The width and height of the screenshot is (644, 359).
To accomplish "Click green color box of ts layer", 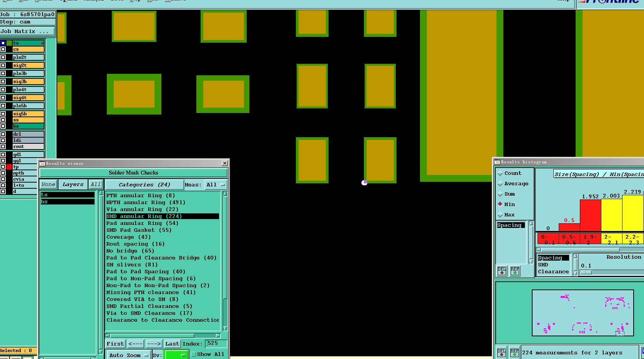I will [x=9, y=43].
